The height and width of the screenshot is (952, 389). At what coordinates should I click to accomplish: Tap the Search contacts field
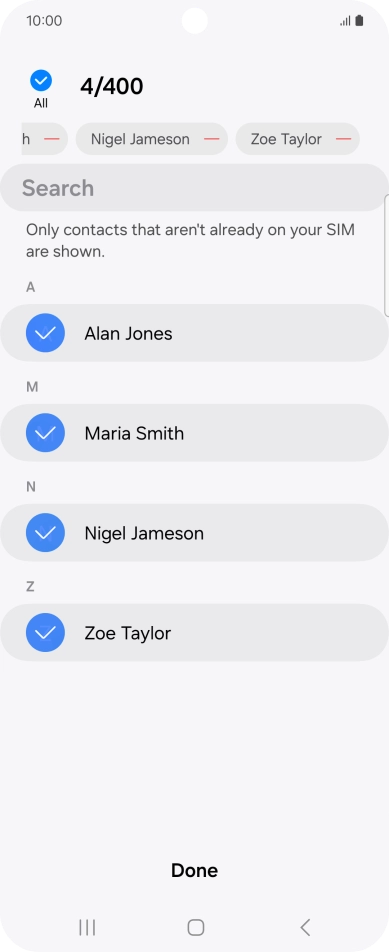(194, 188)
